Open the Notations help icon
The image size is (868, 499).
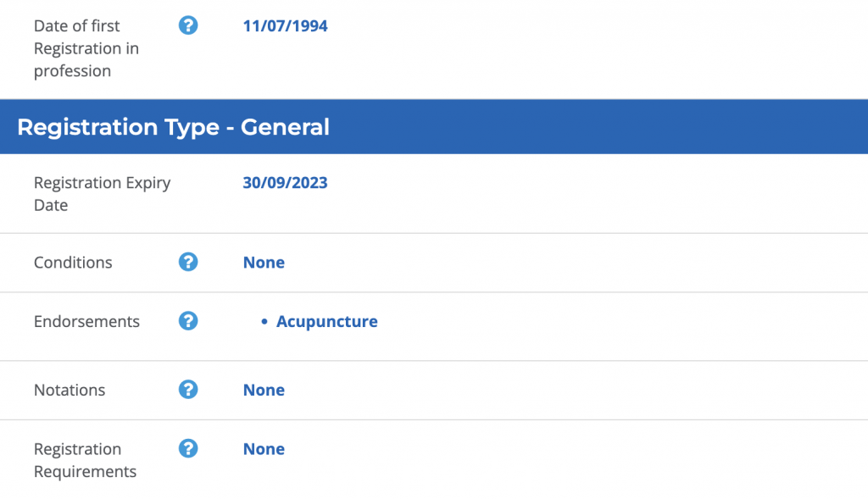(x=188, y=390)
